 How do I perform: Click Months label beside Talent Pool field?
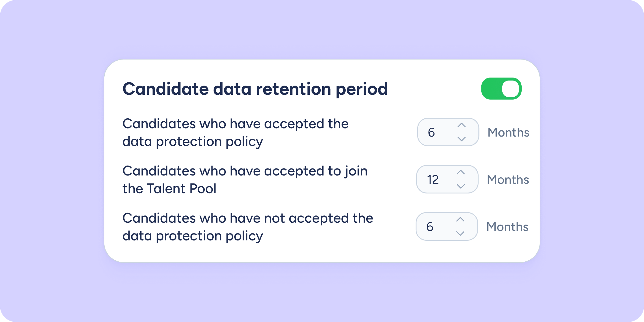coord(508,180)
